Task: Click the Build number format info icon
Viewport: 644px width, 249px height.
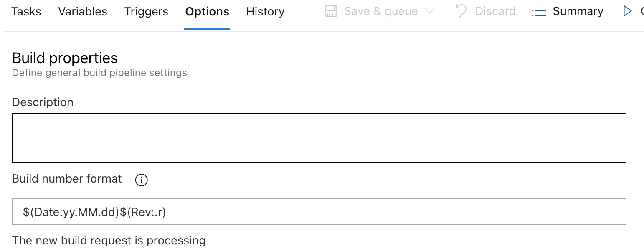Action: click(142, 180)
